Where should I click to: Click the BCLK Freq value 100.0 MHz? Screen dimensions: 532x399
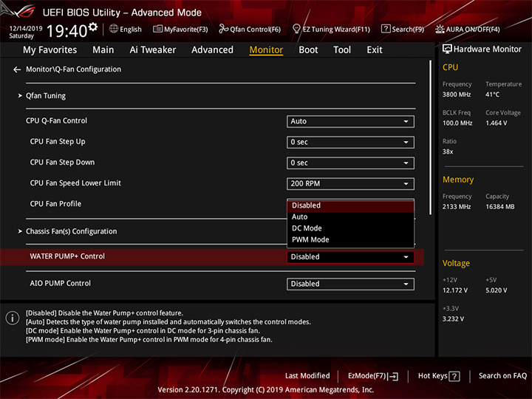click(457, 123)
